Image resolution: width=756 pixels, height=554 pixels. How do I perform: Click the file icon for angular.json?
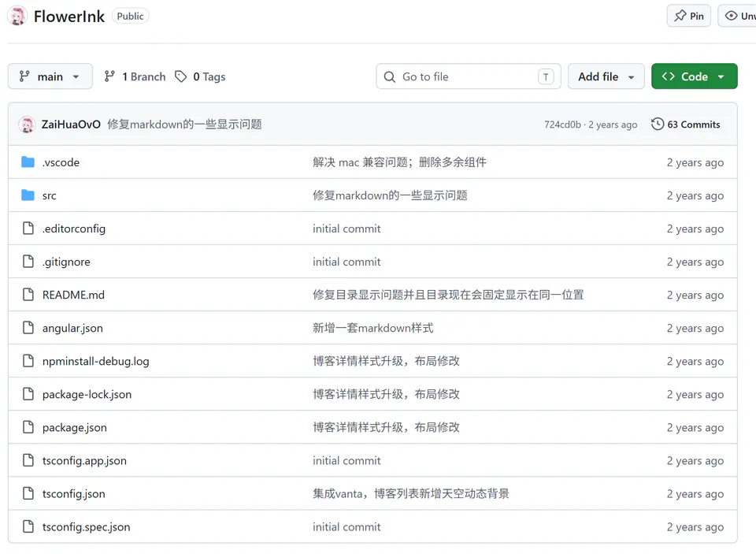point(28,328)
